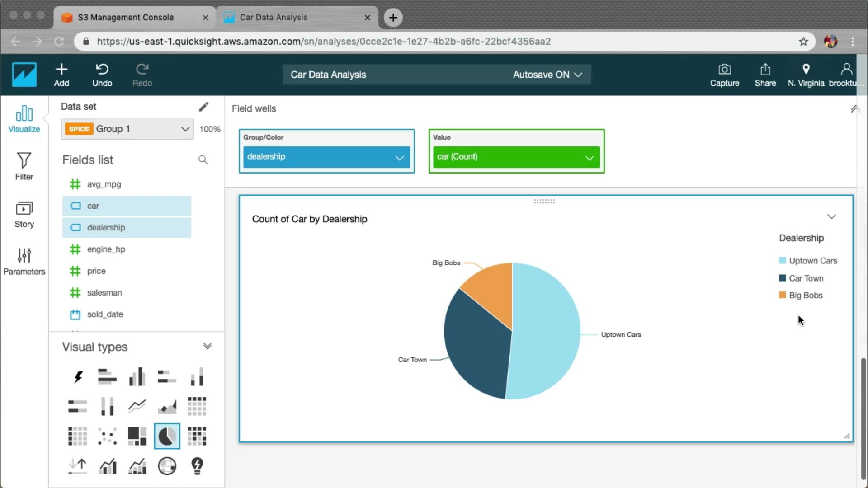Screen dimensions: 868x488
Task: Choose the geospatial map visual type
Action: (167, 465)
